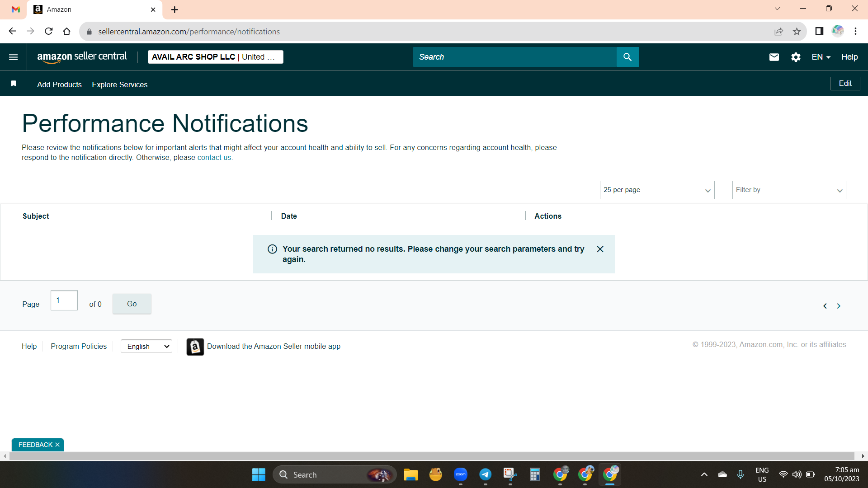Click the Windows taskbar search box

pos(335,475)
